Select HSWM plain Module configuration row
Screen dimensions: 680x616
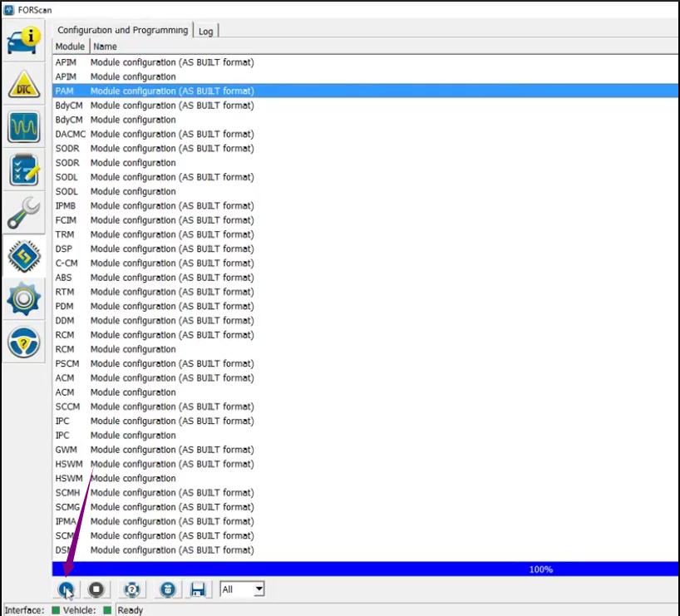(366, 478)
